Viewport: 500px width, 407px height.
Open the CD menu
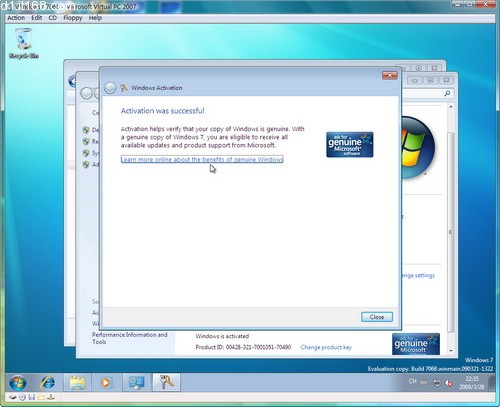pos(53,18)
